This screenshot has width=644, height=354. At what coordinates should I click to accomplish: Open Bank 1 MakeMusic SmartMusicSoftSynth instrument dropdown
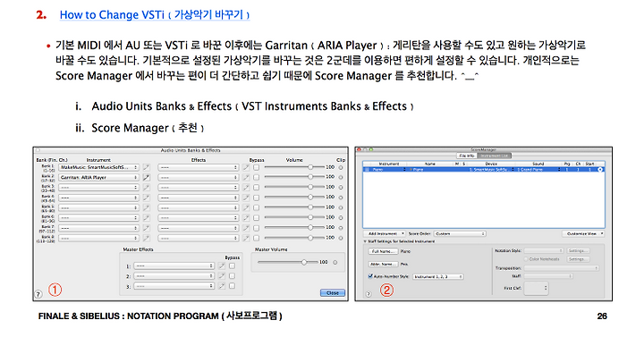click(x=98, y=167)
